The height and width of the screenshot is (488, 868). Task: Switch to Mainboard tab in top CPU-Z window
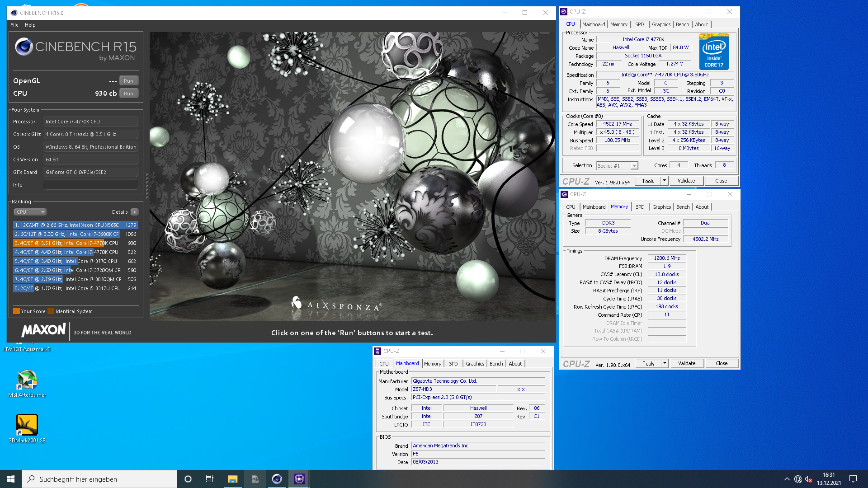[x=594, y=24]
